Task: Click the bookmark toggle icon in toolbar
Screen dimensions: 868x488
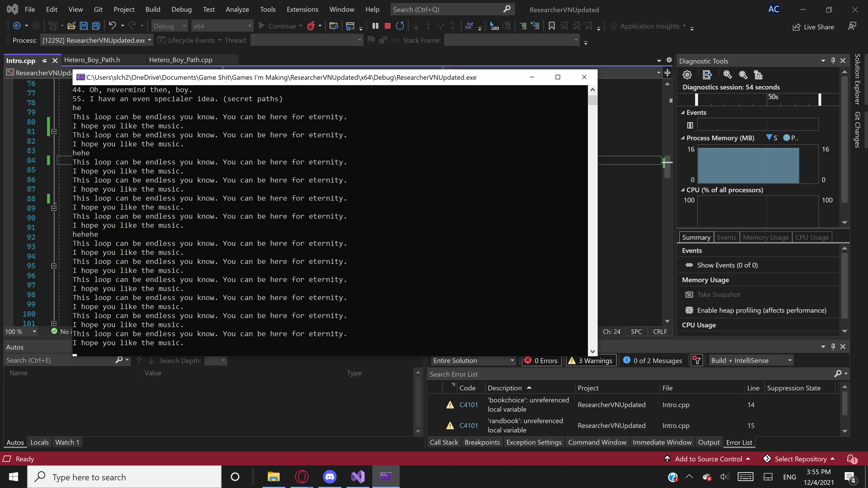Action: pyautogui.click(x=552, y=26)
